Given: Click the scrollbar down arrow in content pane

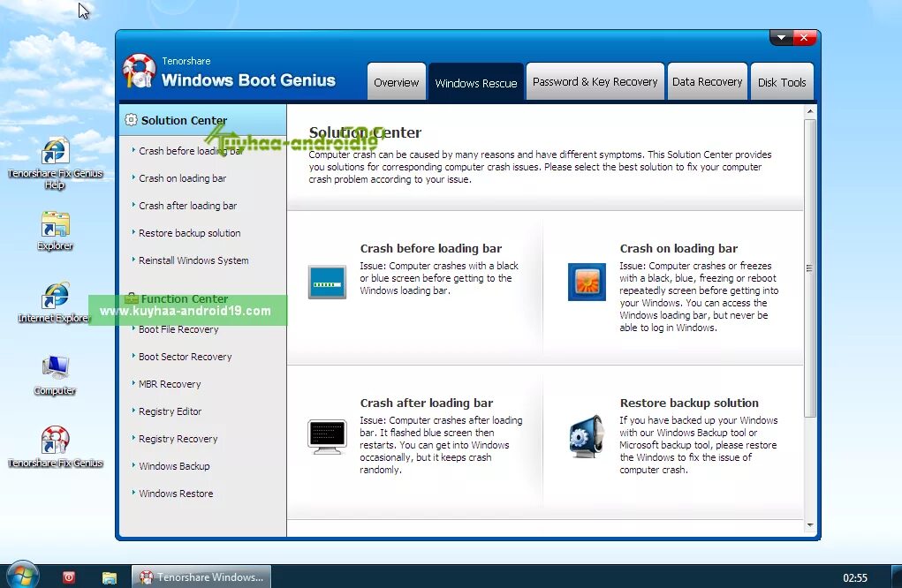Looking at the screenshot, I should click(810, 524).
